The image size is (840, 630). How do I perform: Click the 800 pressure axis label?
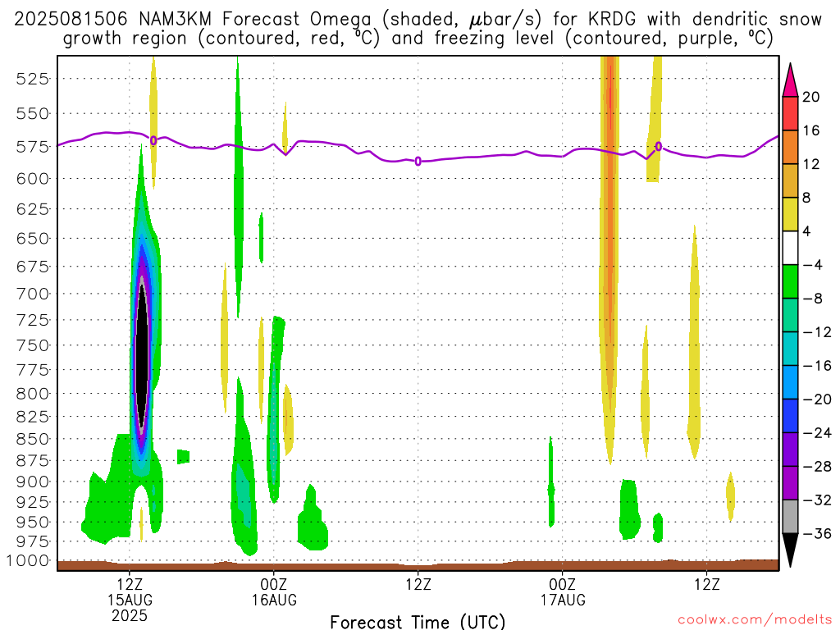click(33, 394)
